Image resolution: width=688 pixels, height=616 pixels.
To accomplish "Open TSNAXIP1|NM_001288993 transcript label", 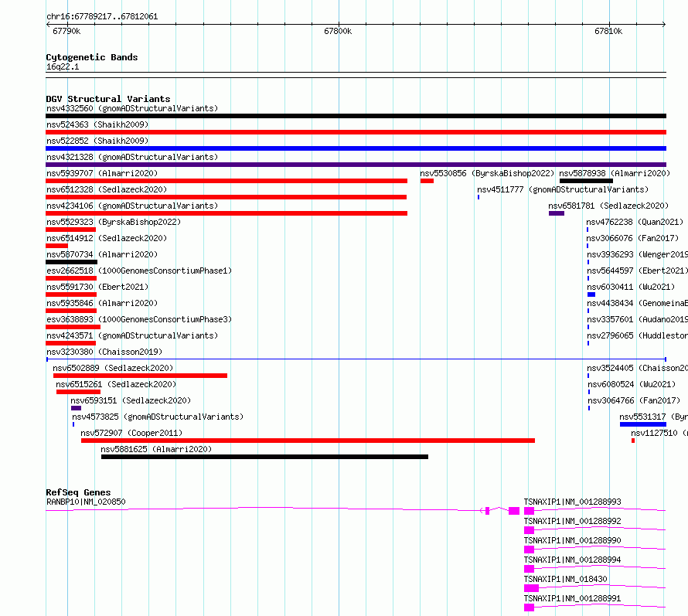I will tap(573, 502).
